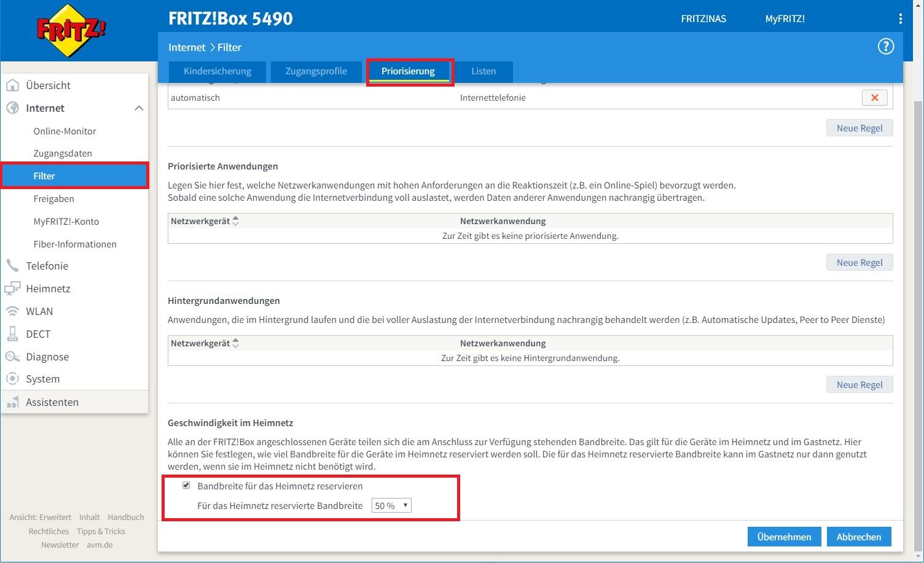
Task: Open Zugangsdaten in sidebar
Action: [63, 153]
